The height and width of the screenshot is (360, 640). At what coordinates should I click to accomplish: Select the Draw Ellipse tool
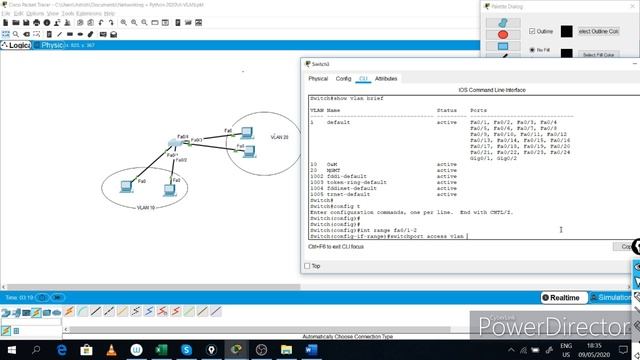click(80, 34)
